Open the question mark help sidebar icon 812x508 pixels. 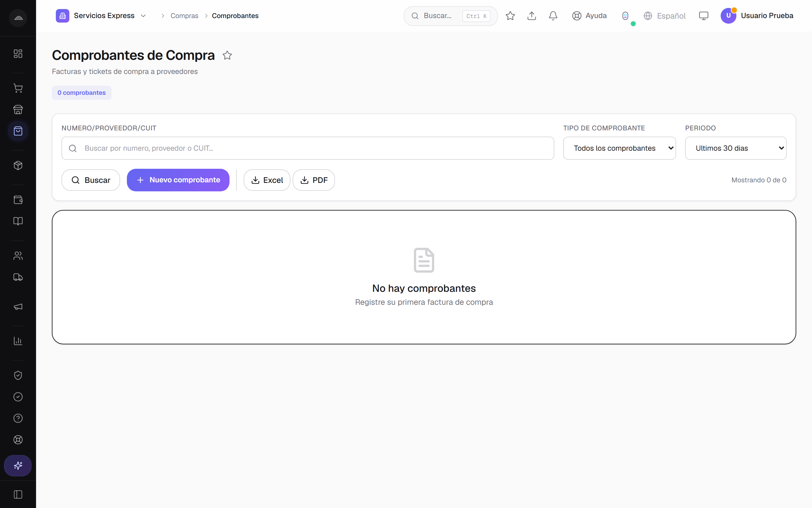18,418
